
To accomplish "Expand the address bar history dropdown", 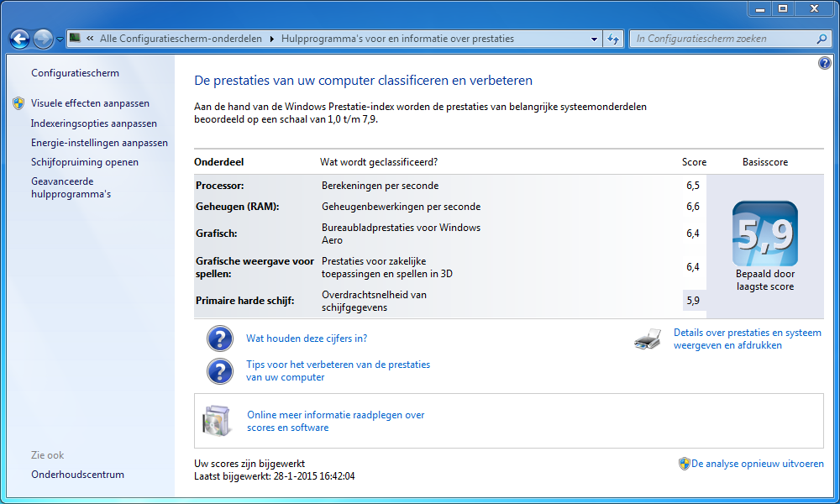I will [594, 39].
